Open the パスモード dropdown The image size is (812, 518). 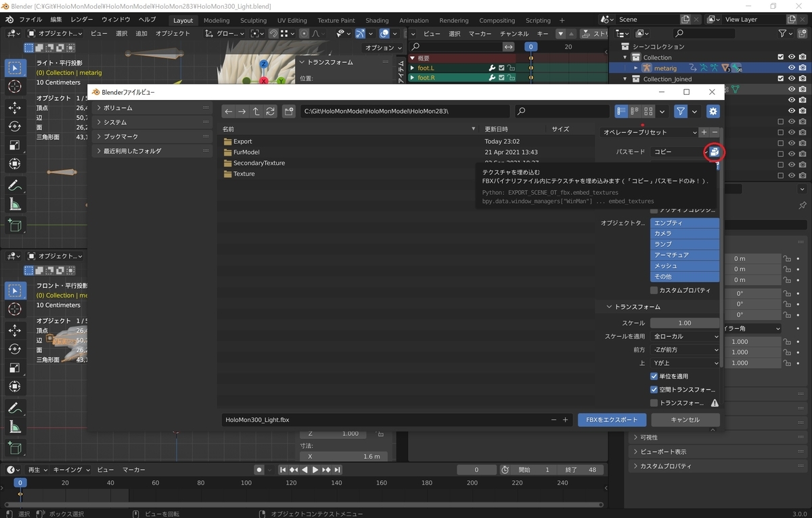(678, 152)
